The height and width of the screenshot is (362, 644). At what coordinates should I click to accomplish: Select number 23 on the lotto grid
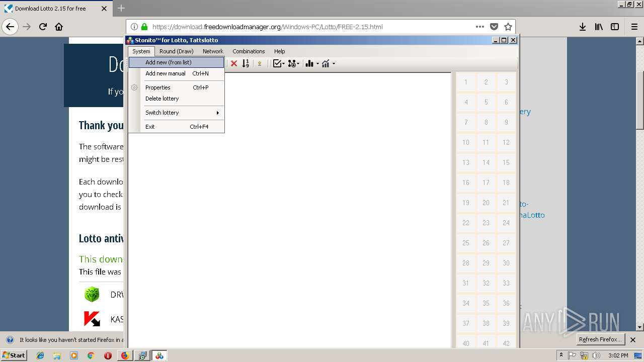(x=486, y=223)
